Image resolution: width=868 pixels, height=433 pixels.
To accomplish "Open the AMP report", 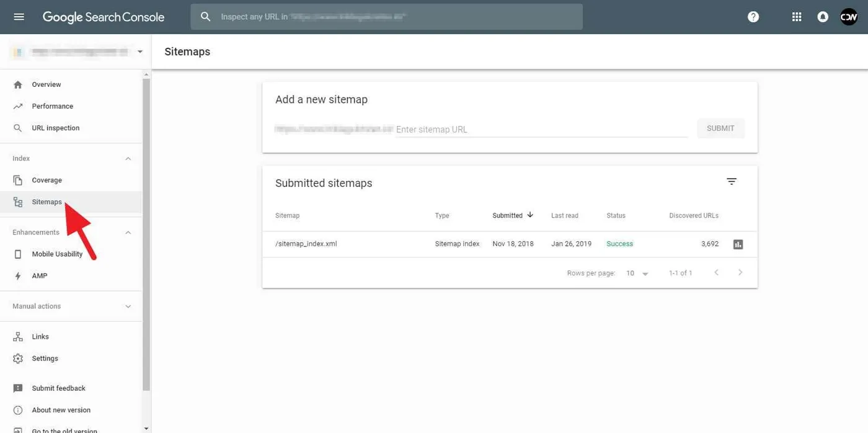I will point(71,275).
